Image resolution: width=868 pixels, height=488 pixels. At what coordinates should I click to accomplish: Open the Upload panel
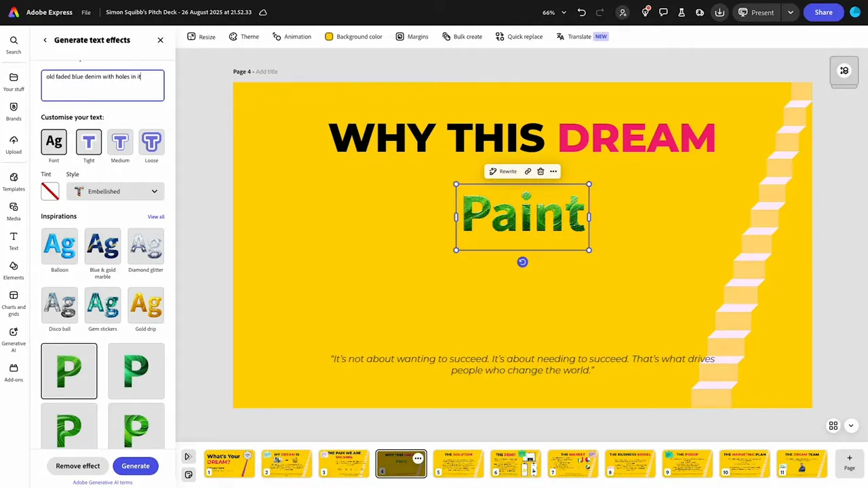pos(14,144)
